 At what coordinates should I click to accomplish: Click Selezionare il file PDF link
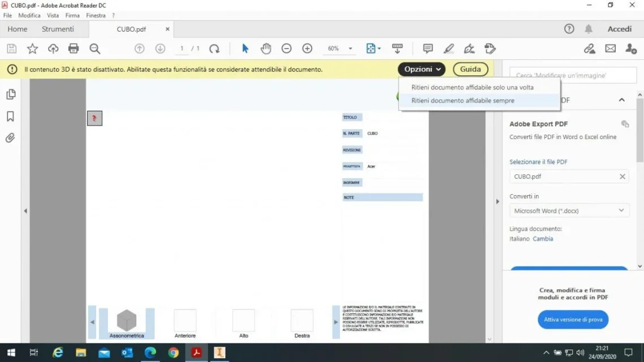538,161
